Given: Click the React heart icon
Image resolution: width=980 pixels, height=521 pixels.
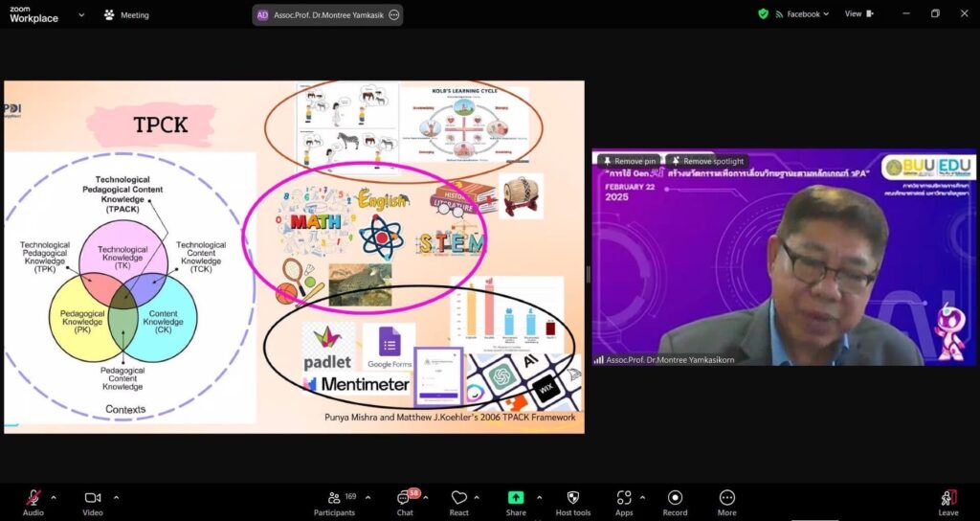Looking at the screenshot, I should (x=459, y=498).
